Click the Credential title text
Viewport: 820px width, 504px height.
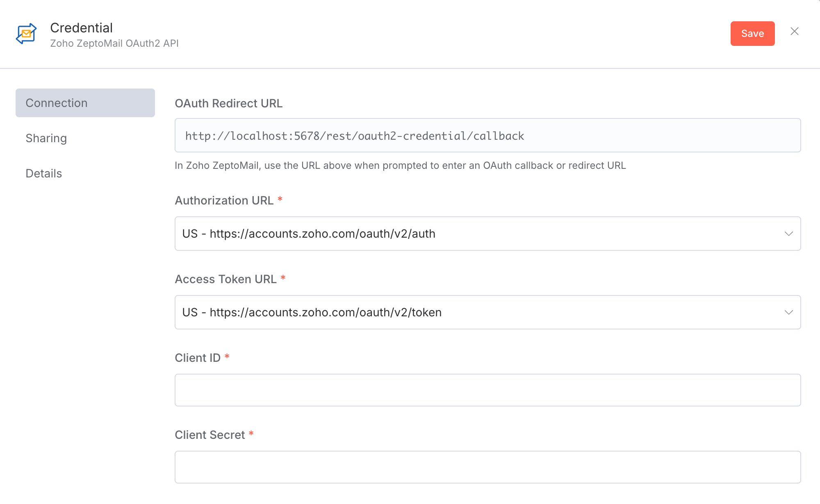point(81,28)
